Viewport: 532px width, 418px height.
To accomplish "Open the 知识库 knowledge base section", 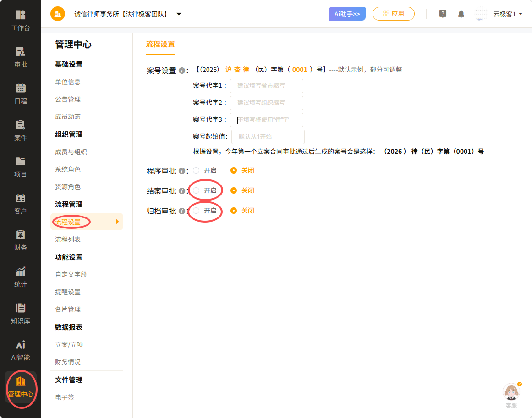I will (20, 313).
